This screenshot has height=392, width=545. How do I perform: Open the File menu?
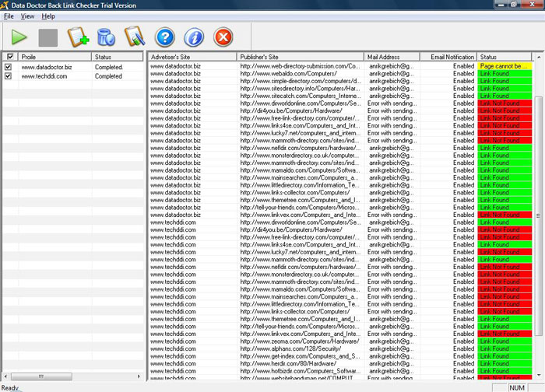pyautogui.click(x=9, y=16)
